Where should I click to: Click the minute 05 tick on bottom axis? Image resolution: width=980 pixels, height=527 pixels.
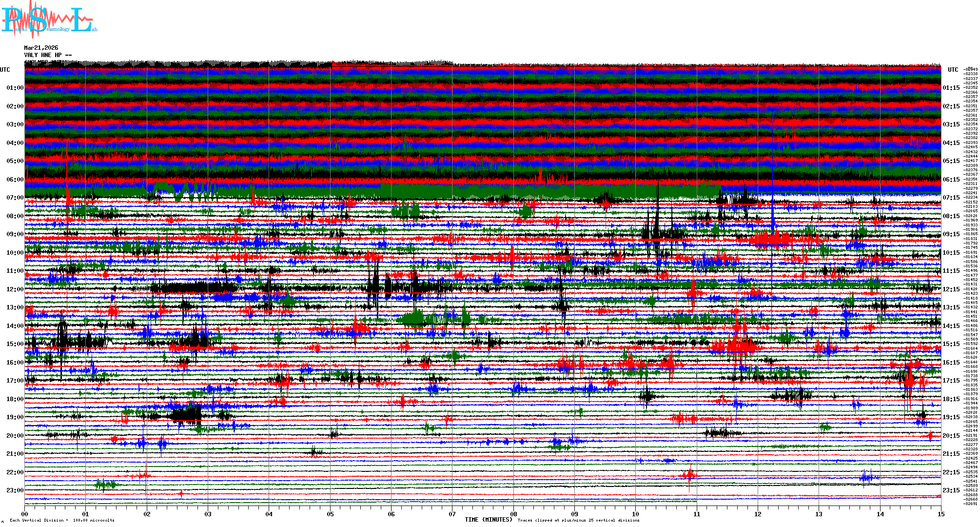pos(330,514)
